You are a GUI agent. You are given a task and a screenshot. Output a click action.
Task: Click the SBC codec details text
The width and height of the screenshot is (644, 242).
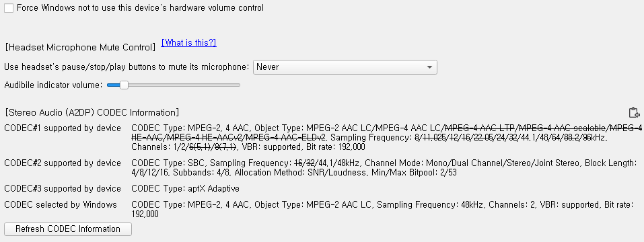[x=384, y=168]
